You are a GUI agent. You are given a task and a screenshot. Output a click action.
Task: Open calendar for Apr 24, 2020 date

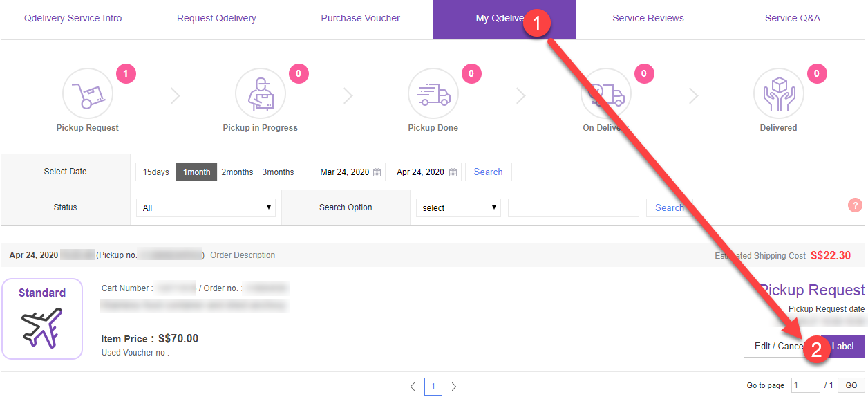click(x=453, y=172)
